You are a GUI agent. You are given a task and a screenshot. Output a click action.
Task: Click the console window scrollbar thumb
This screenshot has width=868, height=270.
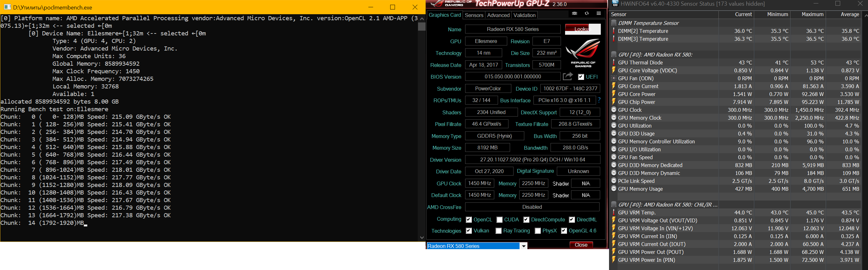(x=422, y=26)
